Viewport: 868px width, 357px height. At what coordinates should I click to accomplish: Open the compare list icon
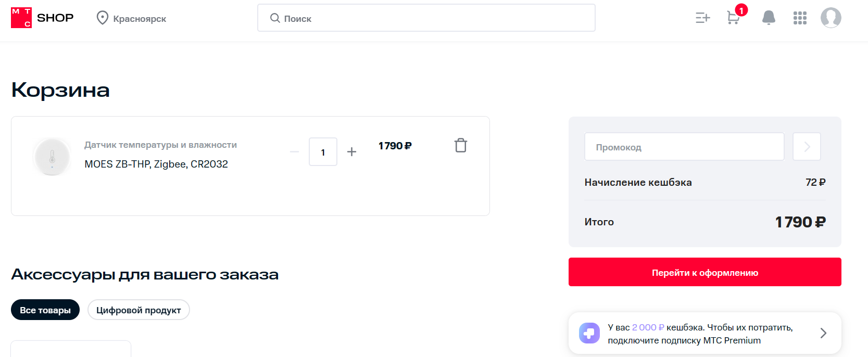click(x=702, y=18)
